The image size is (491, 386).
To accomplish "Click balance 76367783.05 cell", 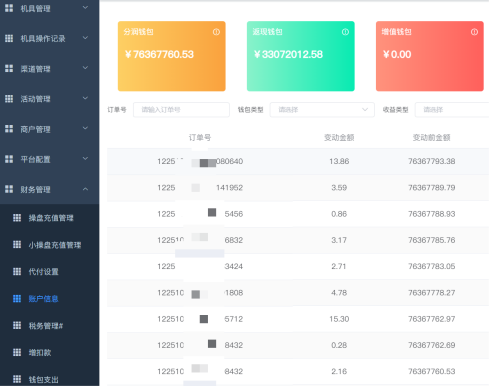I will pyautogui.click(x=432, y=266).
